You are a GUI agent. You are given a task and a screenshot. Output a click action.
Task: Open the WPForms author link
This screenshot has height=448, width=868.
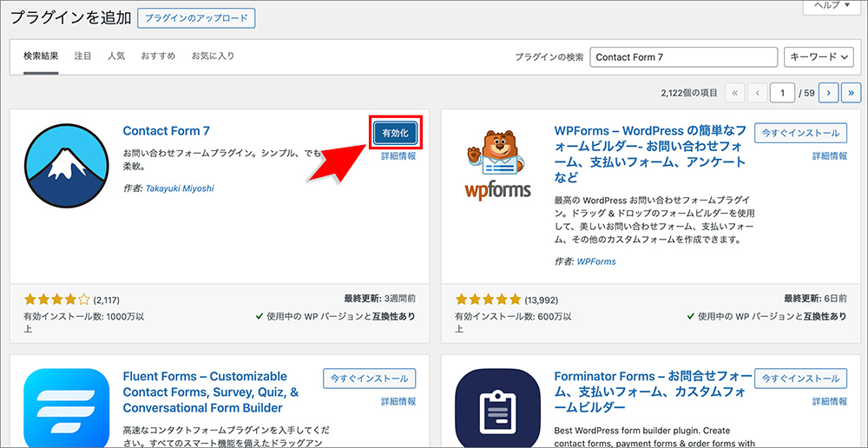point(596,261)
